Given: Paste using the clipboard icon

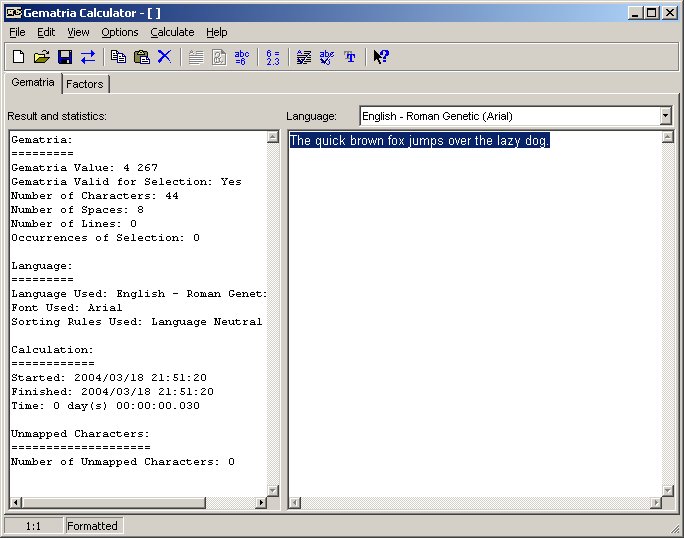Looking at the screenshot, I should [141, 57].
